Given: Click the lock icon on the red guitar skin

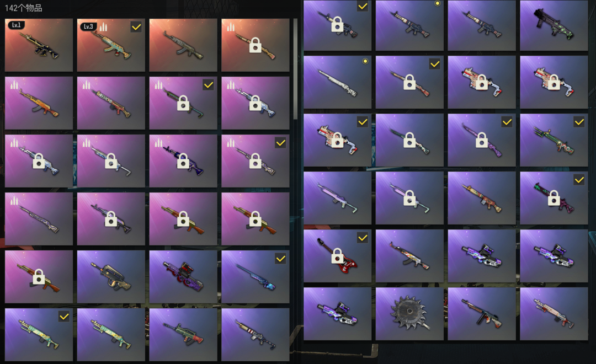Looking at the screenshot, I should [x=337, y=256].
